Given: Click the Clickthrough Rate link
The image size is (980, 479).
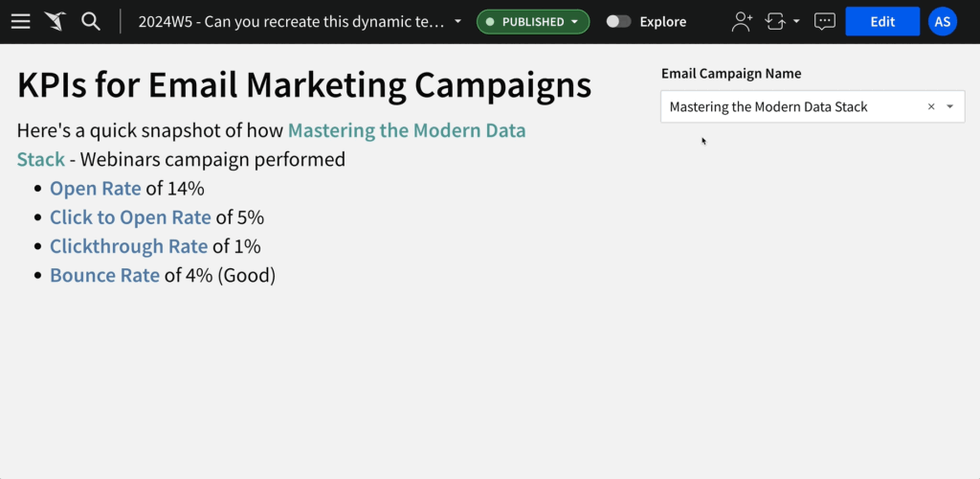Looking at the screenshot, I should click(x=128, y=246).
